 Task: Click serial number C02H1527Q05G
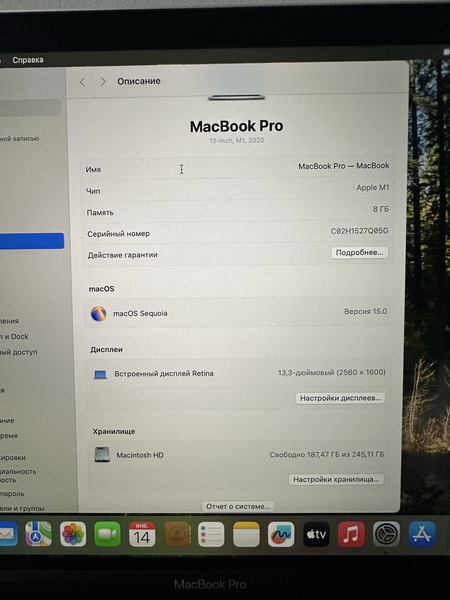(x=359, y=231)
